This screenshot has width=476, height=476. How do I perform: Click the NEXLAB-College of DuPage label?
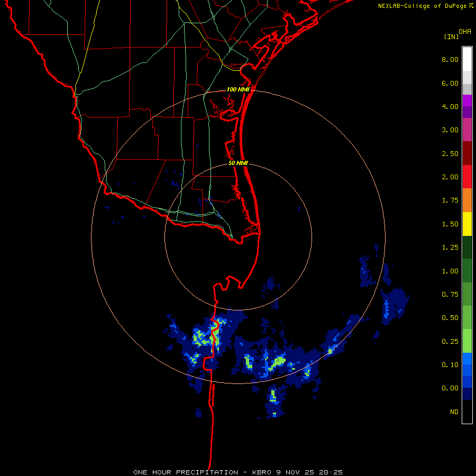425,6
